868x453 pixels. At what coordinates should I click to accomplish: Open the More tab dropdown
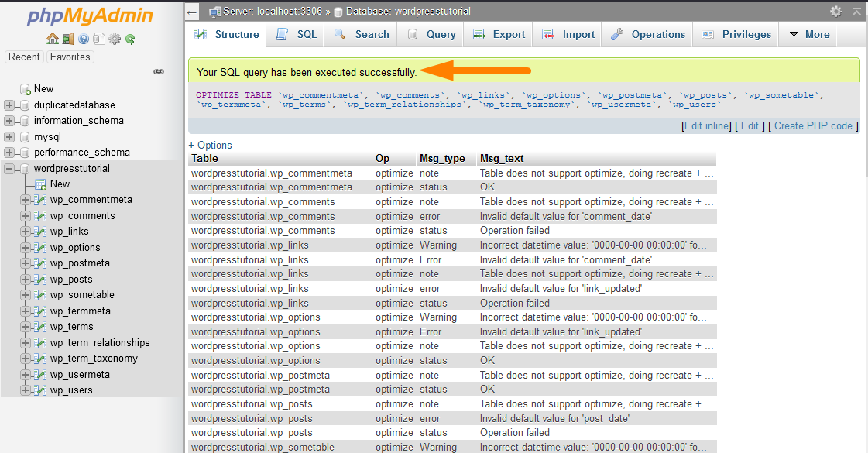[809, 34]
